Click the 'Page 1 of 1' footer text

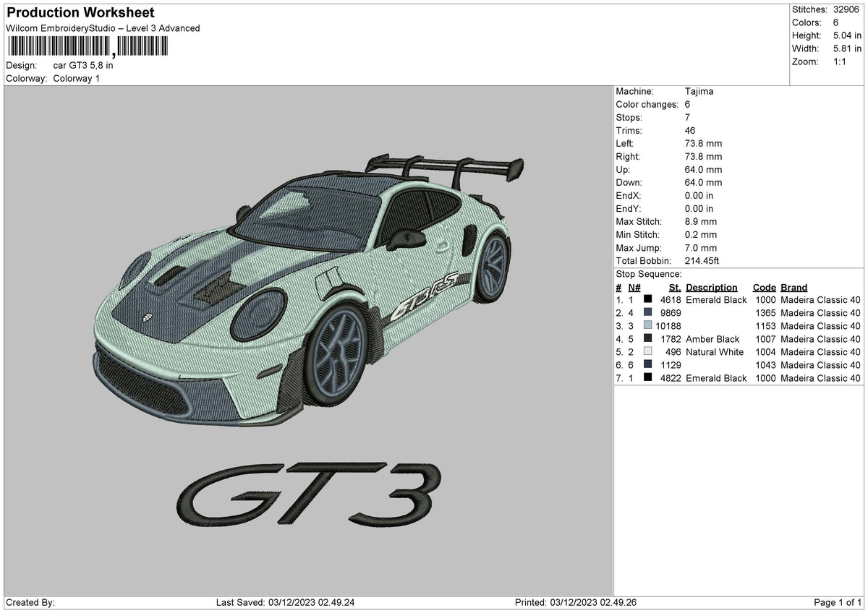coord(838,603)
